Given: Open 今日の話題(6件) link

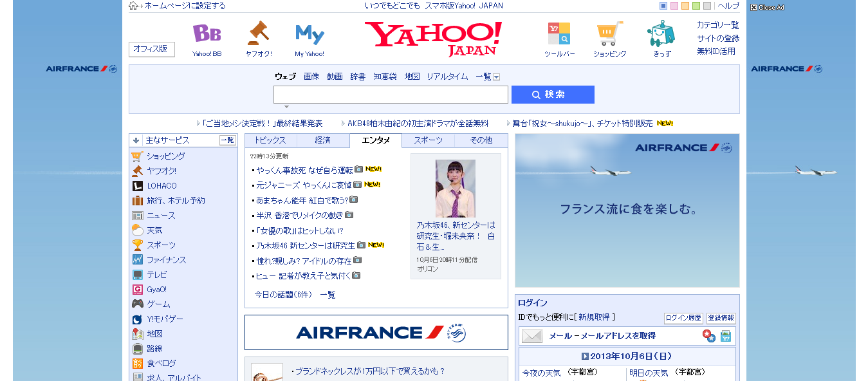Looking at the screenshot, I should pos(283,295).
